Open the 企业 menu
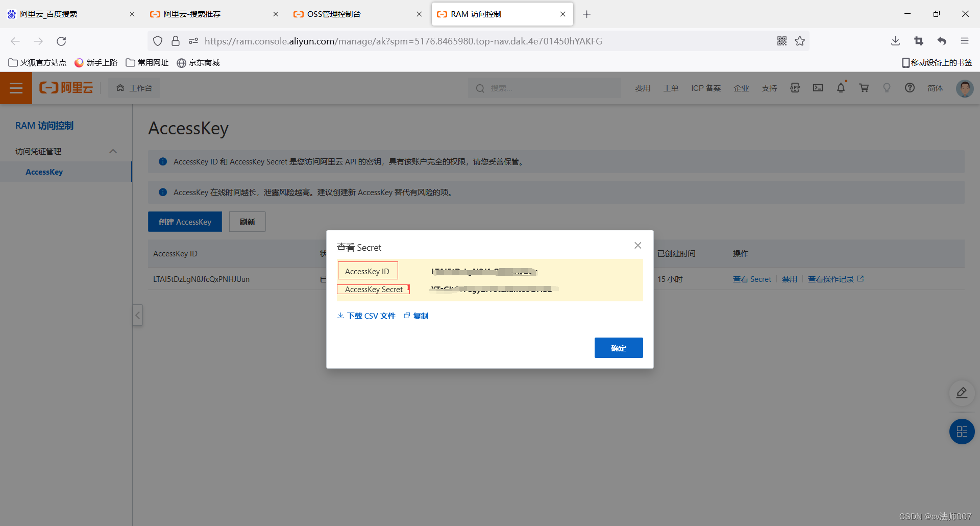 (x=741, y=88)
